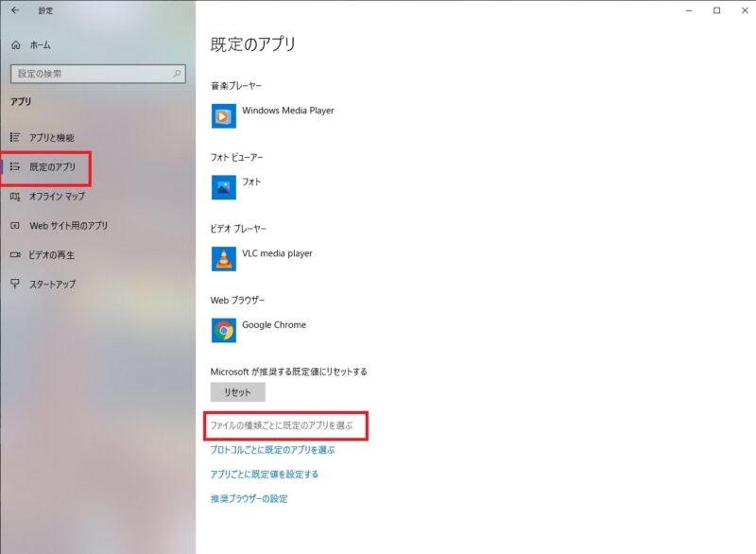
Task: Click the アプリと機能 list icon
Action: 15,137
